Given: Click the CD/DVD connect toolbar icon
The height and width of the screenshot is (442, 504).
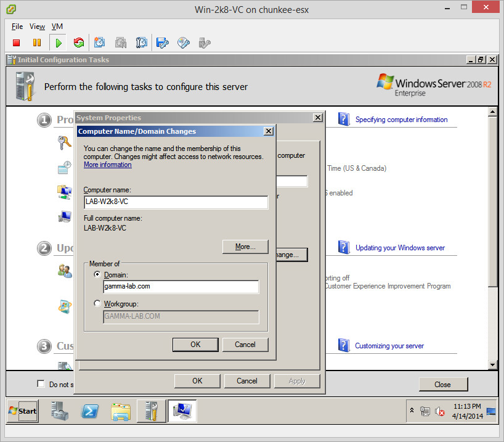Looking at the screenshot, I should pos(184,43).
